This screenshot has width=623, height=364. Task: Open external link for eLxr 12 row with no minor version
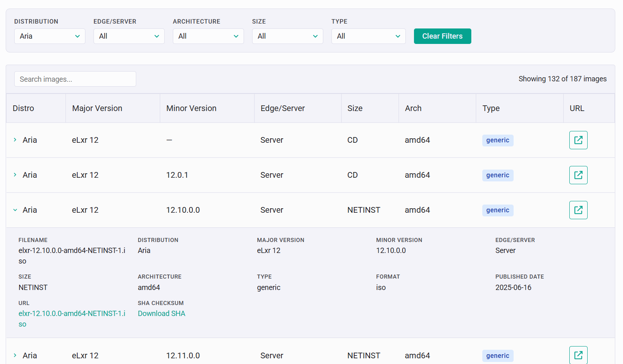coord(578,140)
